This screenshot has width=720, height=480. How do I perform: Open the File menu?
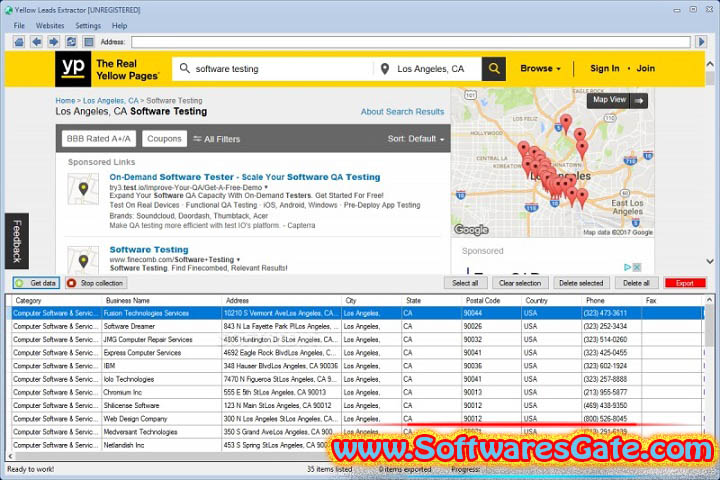point(19,26)
